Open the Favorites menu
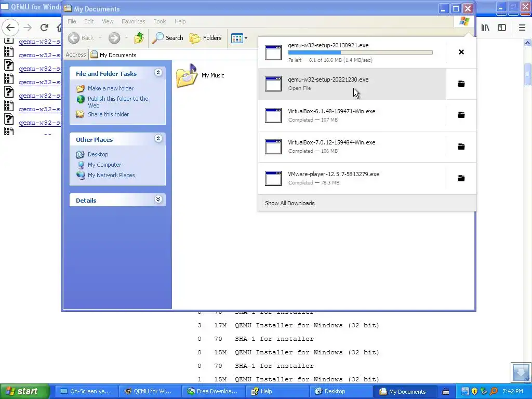Viewport: 532px width, 399px height. click(134, 21)
